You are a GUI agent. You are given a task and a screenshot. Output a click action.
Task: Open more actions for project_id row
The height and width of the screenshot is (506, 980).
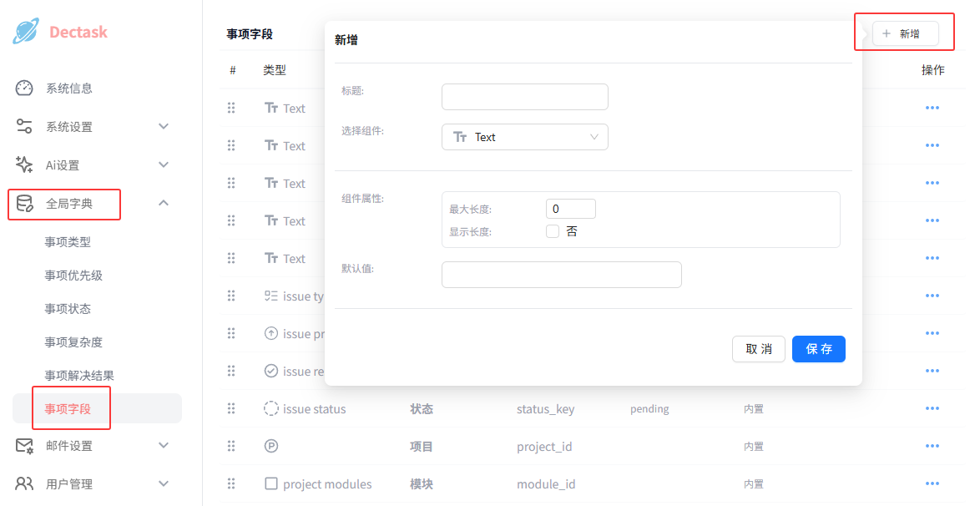(932, 446)
